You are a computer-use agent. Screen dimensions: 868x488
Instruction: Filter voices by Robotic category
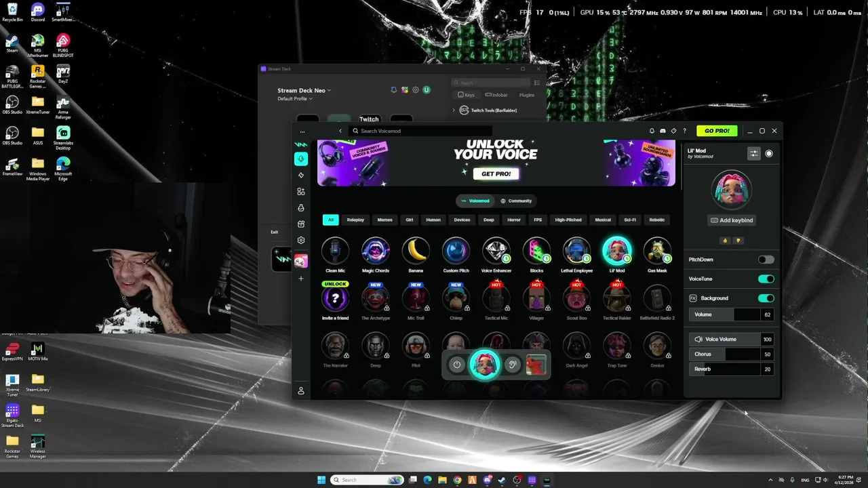click(x=657, y=220)
